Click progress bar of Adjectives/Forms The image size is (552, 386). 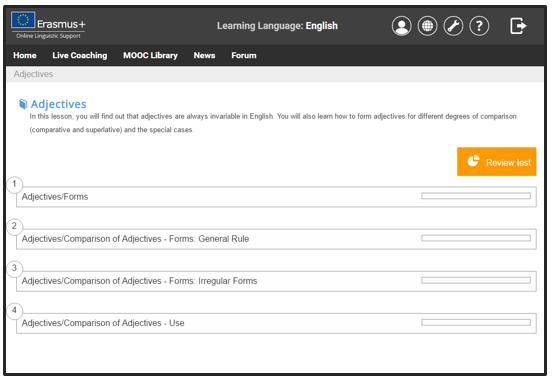point(476,196)
